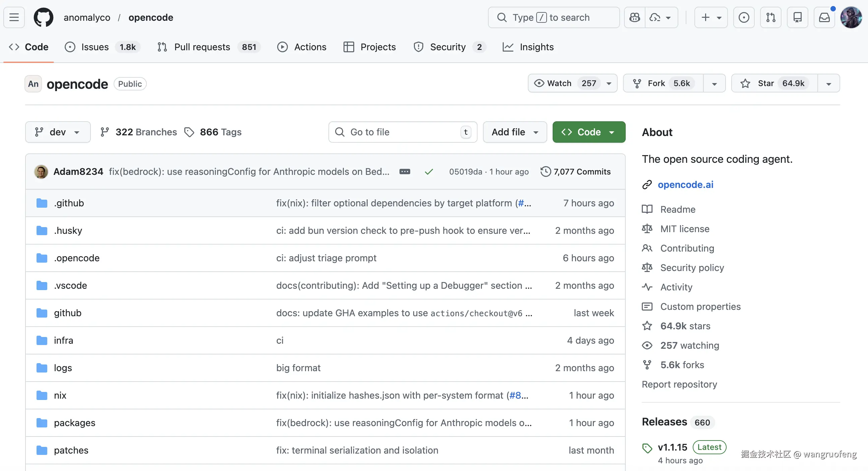View the green checkmark commit status
The image size is (868, 471).
click(429, 172)
